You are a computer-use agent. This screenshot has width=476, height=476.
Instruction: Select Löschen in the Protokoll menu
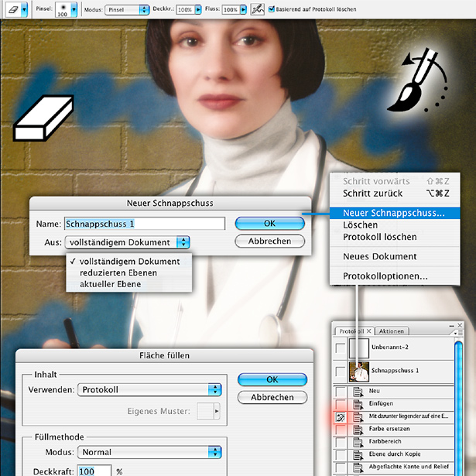[x=395, y=225]
